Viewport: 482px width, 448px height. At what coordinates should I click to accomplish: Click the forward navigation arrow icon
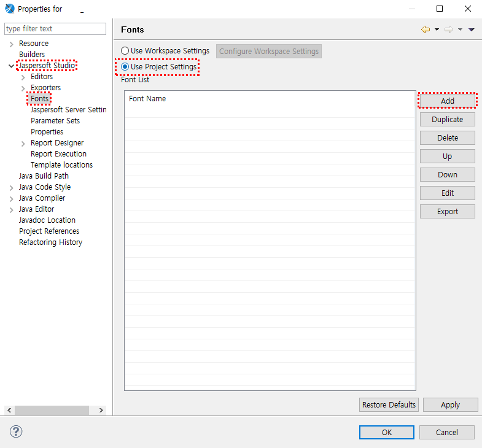point(449,29)
